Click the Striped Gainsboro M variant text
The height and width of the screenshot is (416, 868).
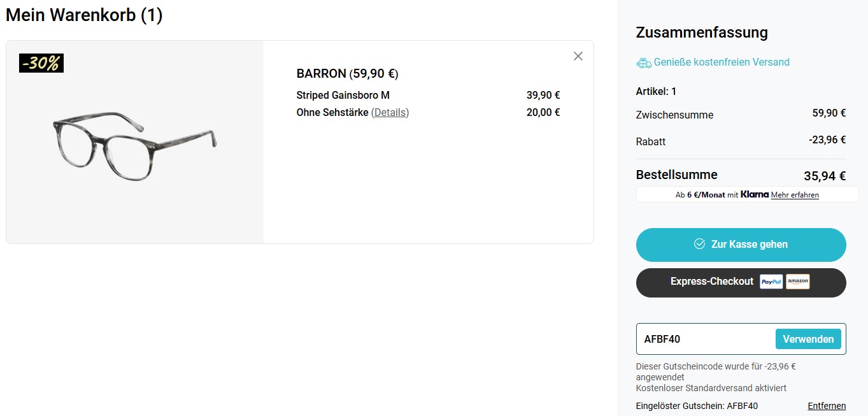click(343, 96)
